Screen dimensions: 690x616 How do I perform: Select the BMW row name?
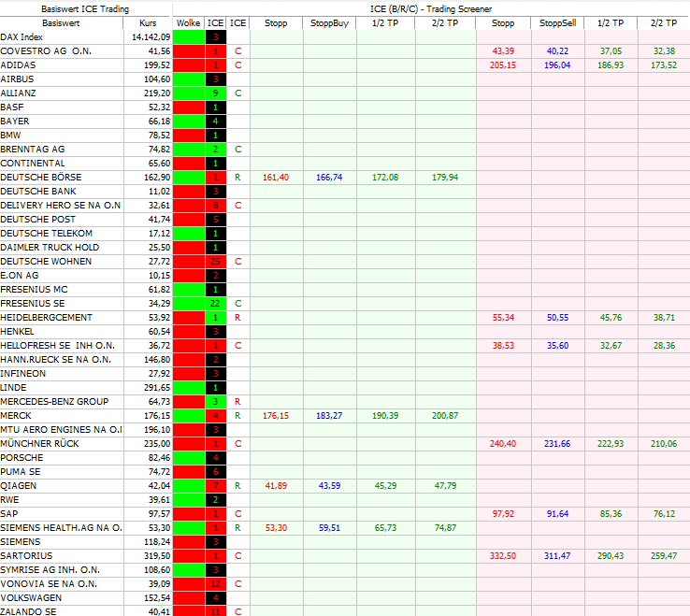coord(10,136)
